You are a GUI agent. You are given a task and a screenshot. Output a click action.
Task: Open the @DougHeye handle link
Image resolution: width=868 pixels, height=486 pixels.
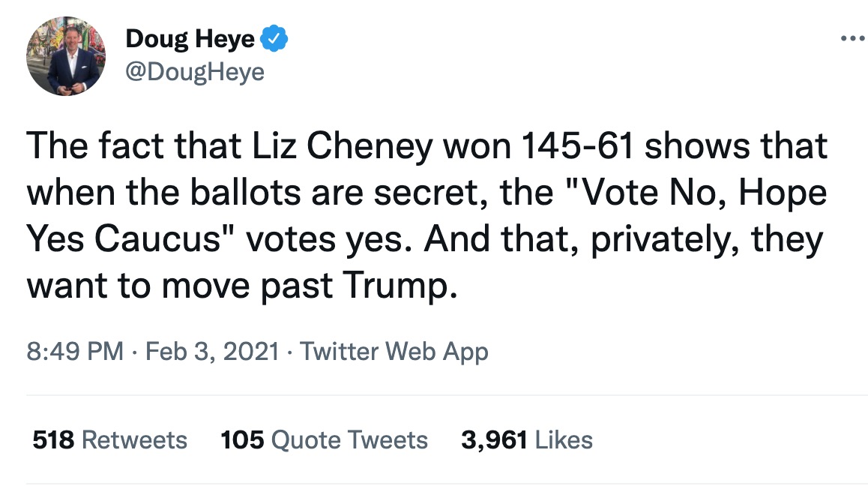click(195, 72)
